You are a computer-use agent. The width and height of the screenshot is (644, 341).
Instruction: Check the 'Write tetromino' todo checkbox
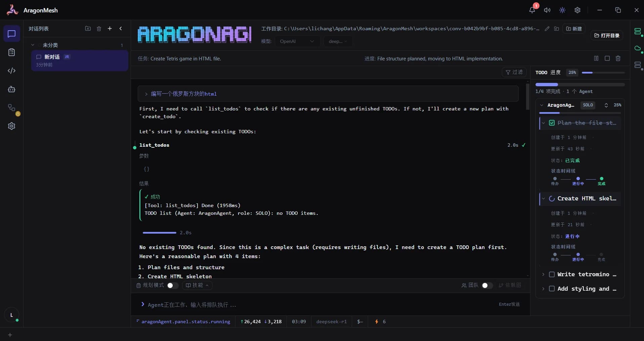(x=552, y=275)
